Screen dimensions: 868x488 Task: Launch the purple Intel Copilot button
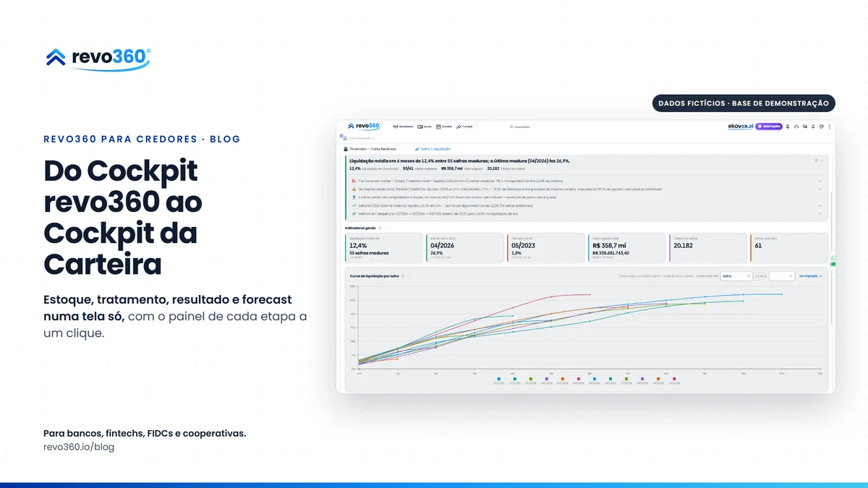pyautogui.click(x=769, y=127)
